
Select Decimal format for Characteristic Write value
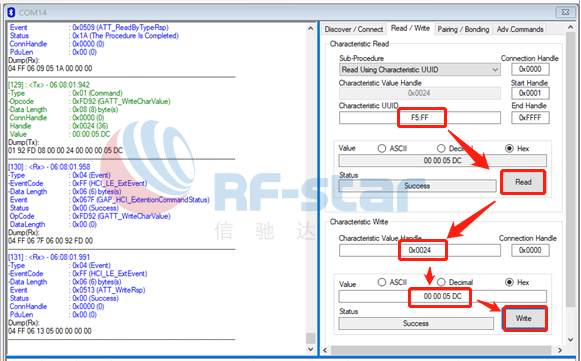441,282
